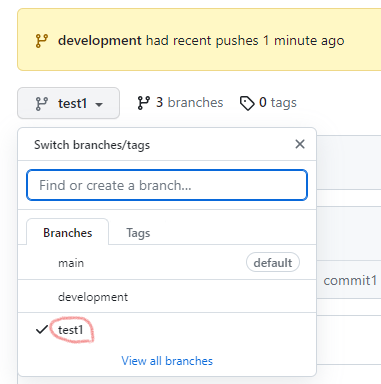Select the main branch

tap(167, 263)
